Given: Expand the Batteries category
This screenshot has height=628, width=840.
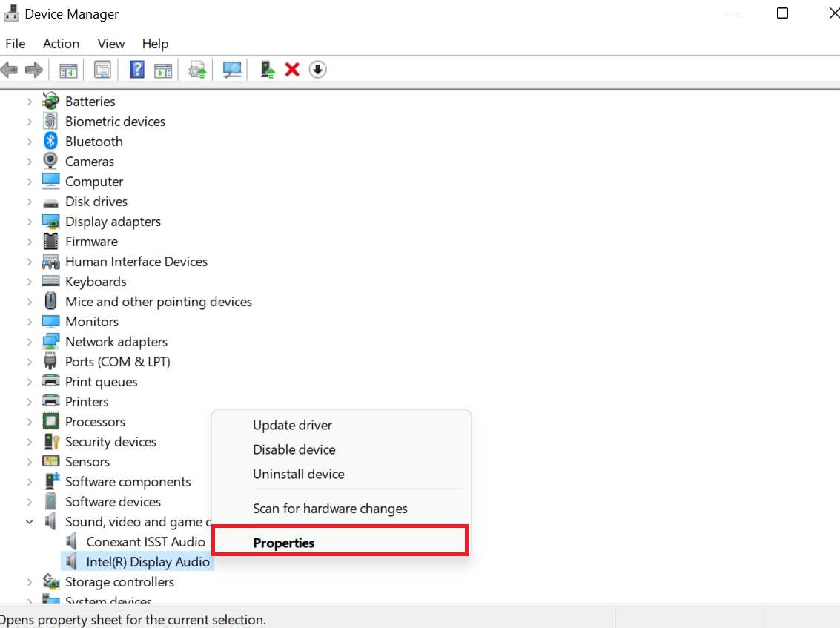Looking at the screenshot, I should [x=29, y=102].
